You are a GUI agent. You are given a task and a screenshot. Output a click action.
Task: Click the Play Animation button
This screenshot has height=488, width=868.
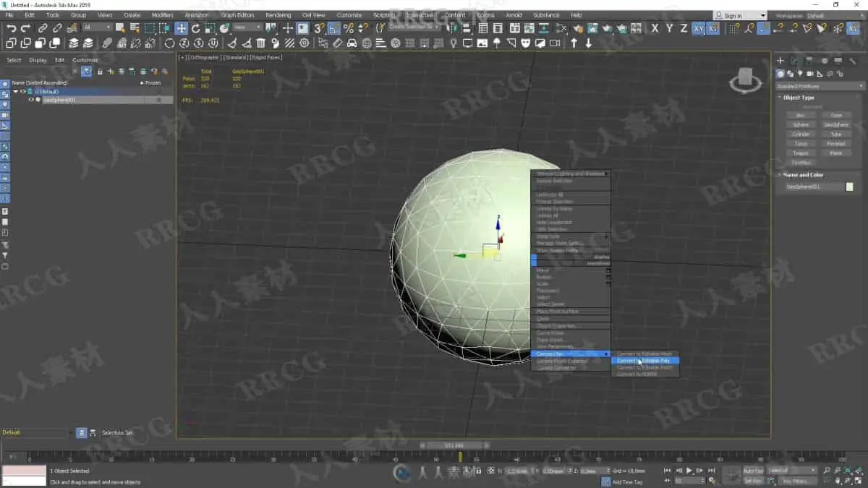(689, 471)
